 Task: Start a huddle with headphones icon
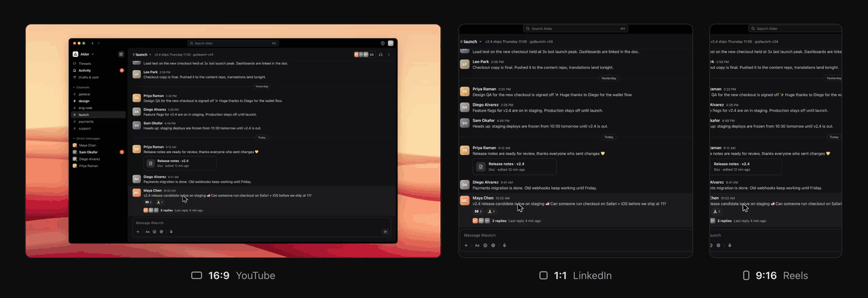tap(381, 54)
